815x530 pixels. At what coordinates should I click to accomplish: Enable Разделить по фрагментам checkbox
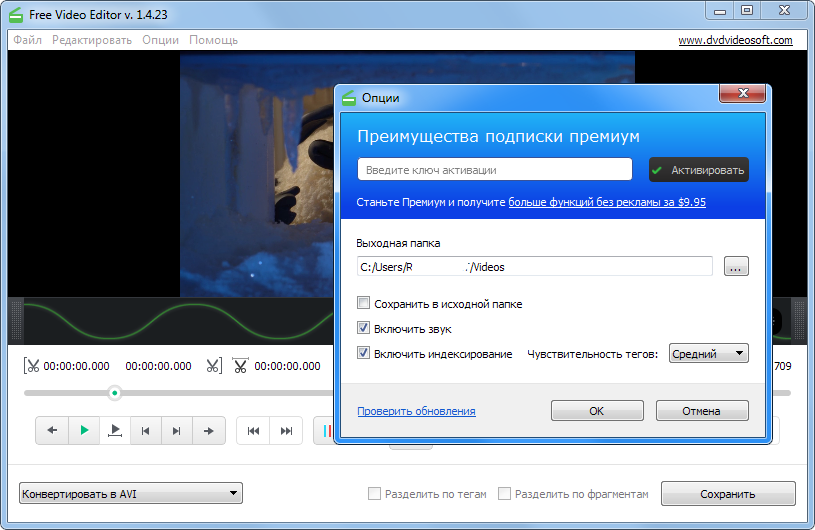coord(504,494)
